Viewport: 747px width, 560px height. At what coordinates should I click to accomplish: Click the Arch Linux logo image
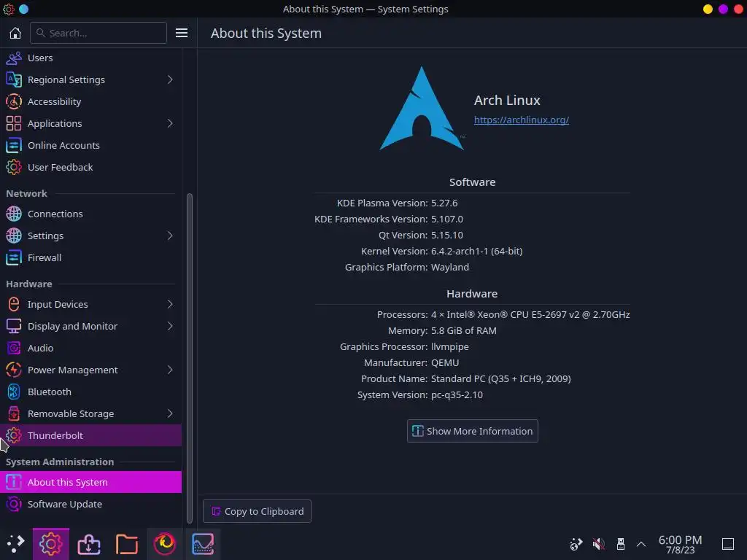pos(422,109)
